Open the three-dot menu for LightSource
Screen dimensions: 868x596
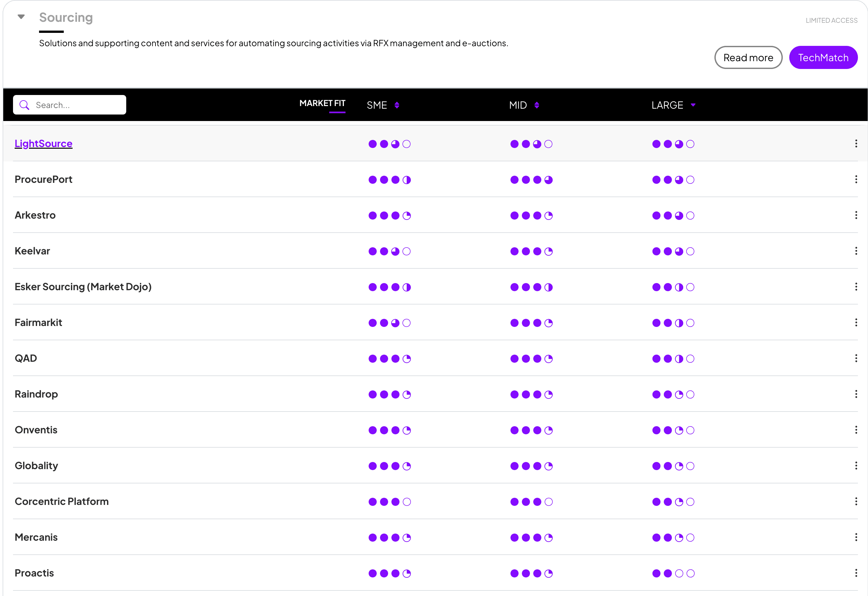point(856,143)
